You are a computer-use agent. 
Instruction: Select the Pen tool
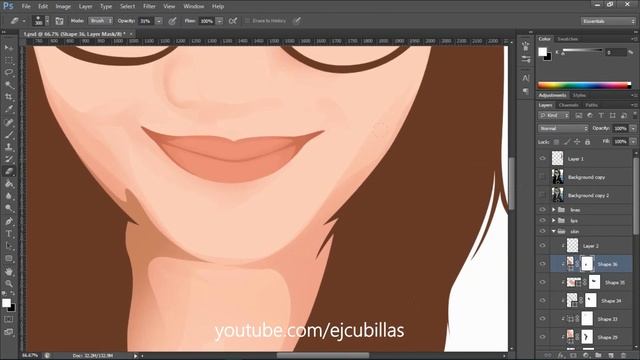click(9, 221)
